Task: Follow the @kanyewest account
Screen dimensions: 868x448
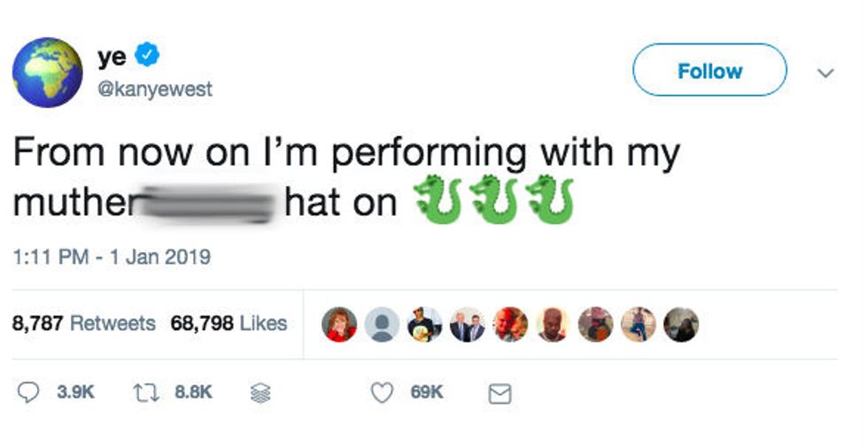Action: [x=709, y=71]
